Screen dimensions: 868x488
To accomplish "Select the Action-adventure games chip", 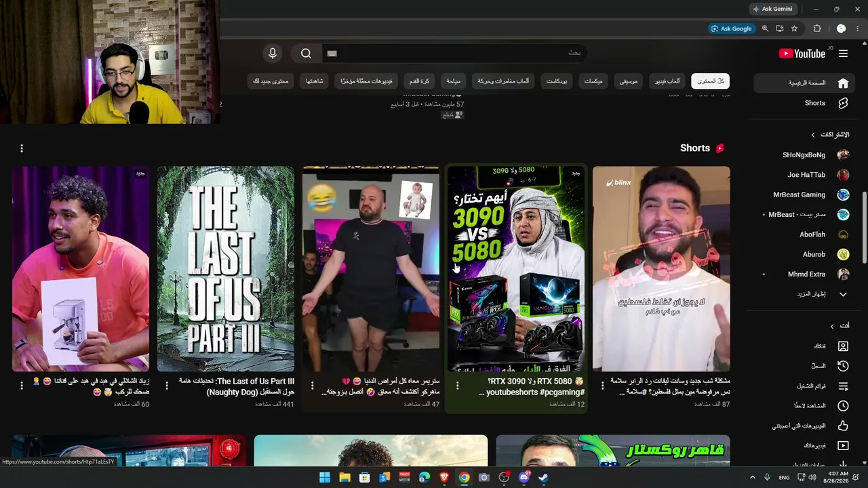I will point(503,81).
